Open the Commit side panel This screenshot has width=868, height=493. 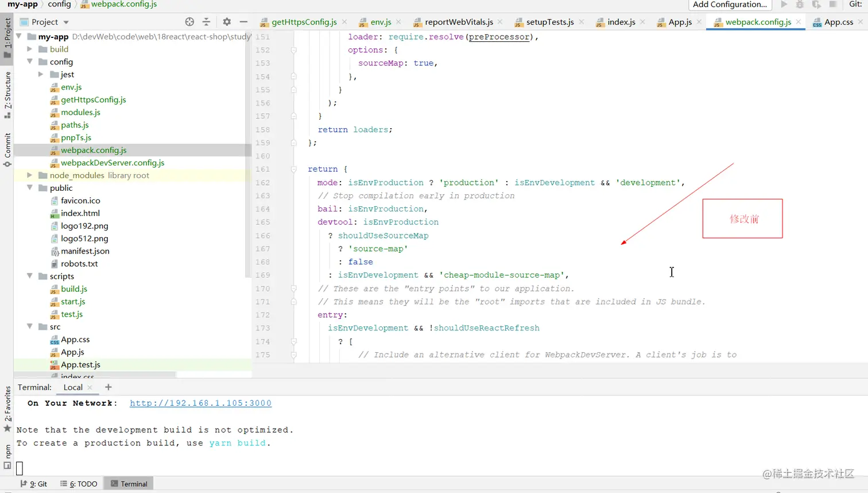7,150
